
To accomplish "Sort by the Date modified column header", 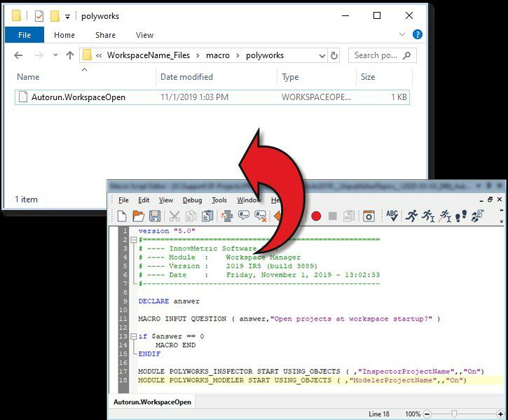I will tap(186, 77).
